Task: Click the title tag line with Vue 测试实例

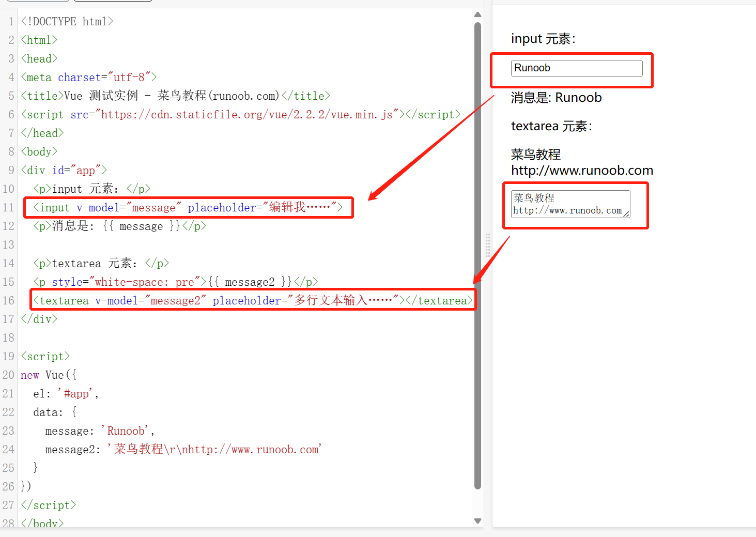Action: [x=176, y=96]
